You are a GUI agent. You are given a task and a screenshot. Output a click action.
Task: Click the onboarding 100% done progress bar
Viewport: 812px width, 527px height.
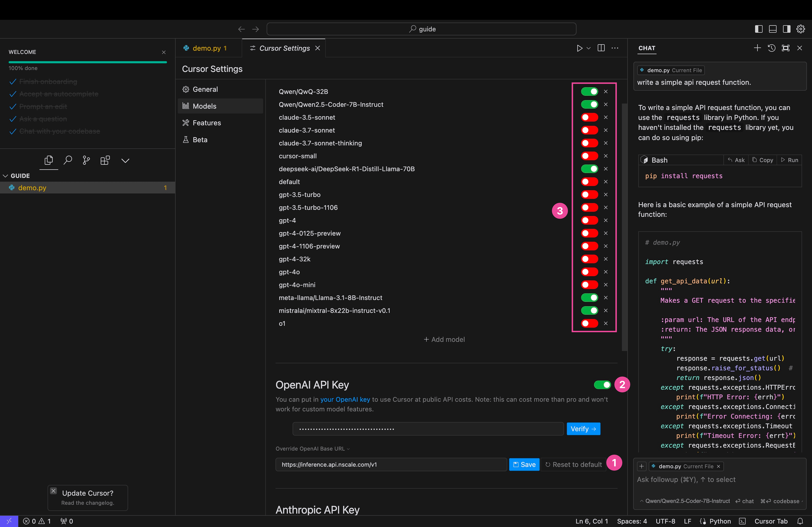pyautogui.click(x=88, y=62)
